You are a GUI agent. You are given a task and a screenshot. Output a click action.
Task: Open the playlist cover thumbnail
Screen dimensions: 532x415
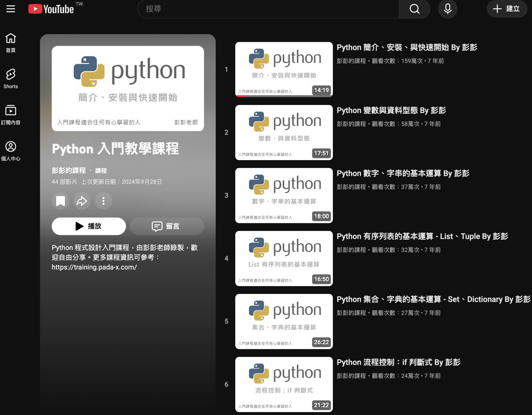pyautogui.click(x=128, y=89)
